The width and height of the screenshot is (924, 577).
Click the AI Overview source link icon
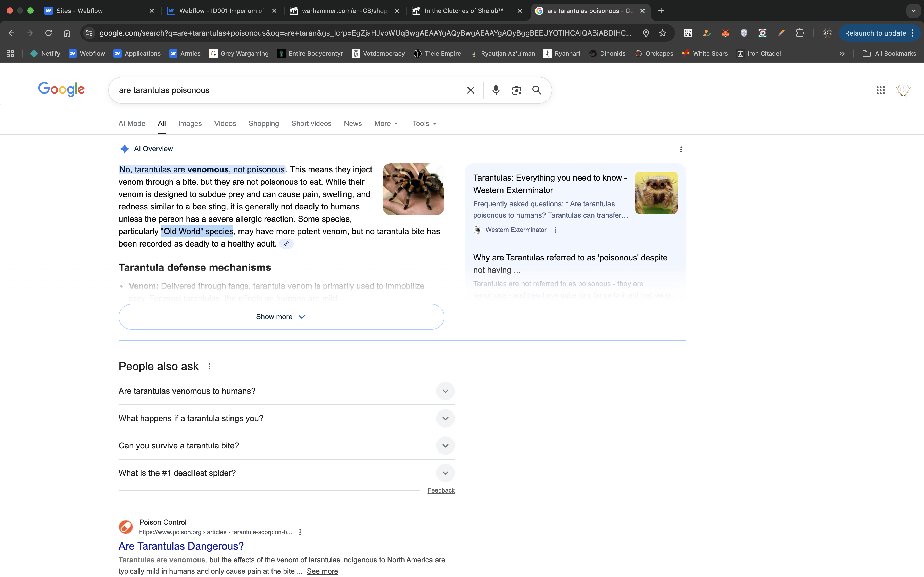286,244
